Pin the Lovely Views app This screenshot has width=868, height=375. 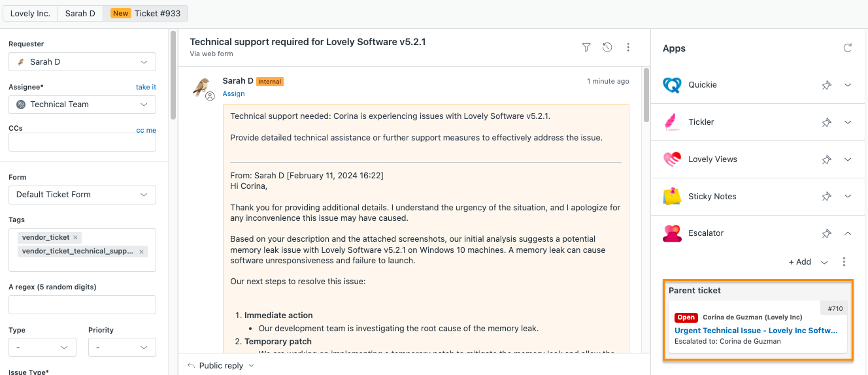827,159
